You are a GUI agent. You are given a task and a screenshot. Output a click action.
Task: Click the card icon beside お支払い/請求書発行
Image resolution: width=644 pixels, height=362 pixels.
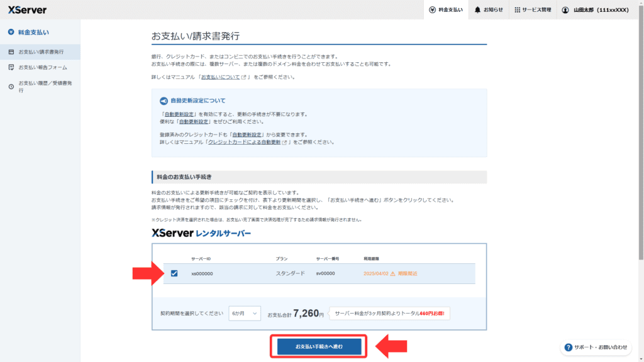click(11, 52)
